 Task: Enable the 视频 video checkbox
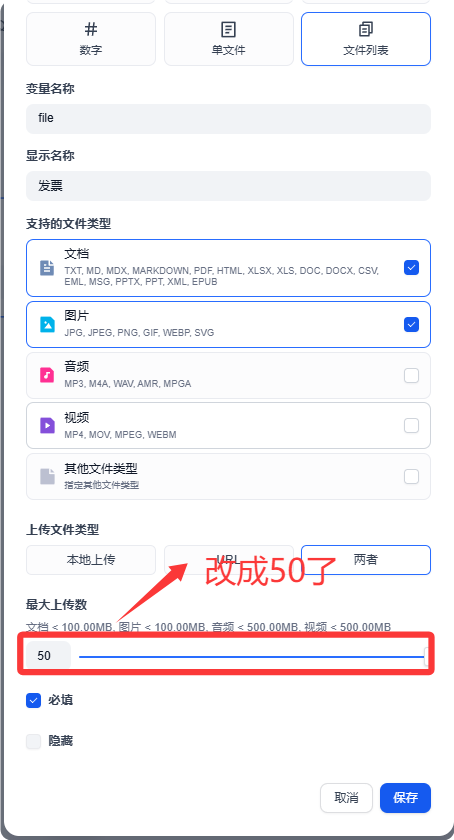(x=411, y=425)
